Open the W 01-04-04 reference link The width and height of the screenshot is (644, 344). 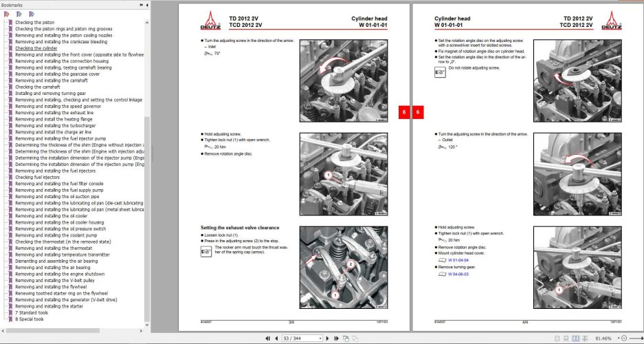458,260
